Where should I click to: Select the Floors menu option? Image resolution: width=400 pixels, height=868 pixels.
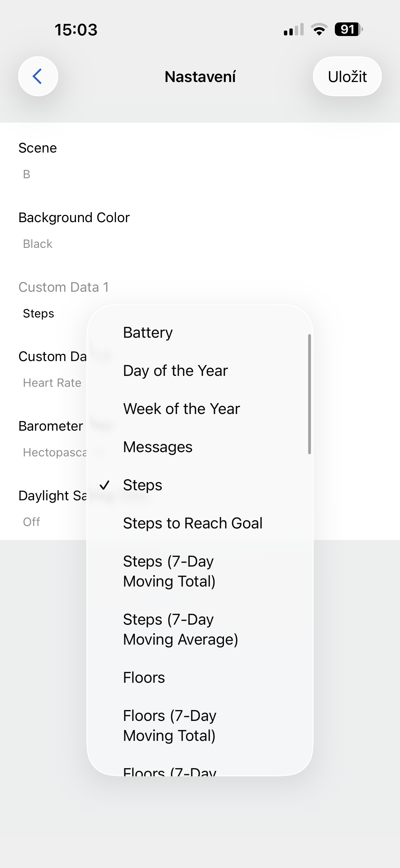point(144,678)
